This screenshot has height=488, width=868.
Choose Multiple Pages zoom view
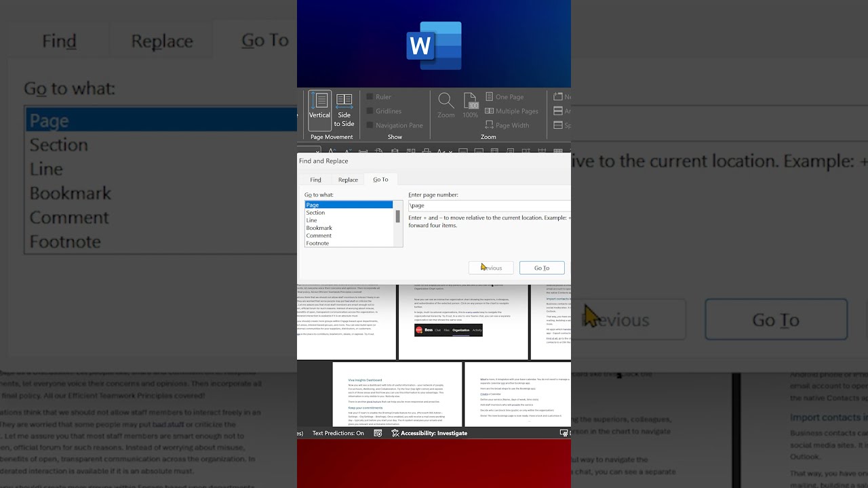point(511,111)
